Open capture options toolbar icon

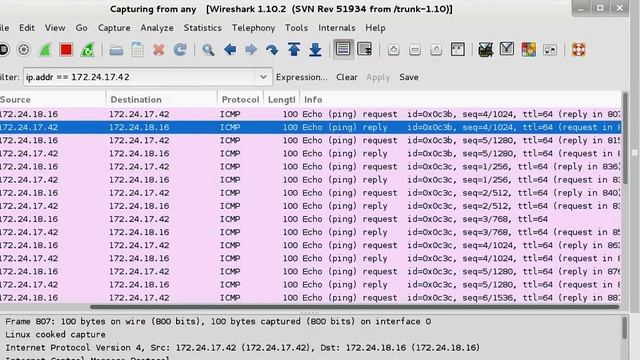[24, 50]
